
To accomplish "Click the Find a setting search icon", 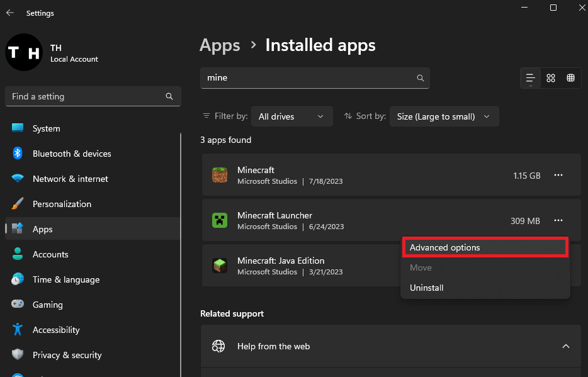I will point(169,96).
